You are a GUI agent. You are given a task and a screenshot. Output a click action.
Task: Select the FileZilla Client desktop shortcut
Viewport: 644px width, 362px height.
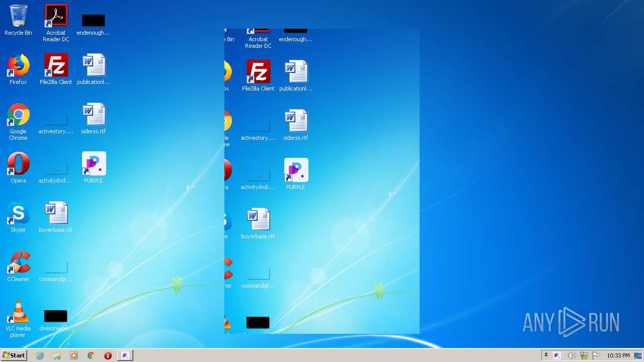[x=56, y=69]
